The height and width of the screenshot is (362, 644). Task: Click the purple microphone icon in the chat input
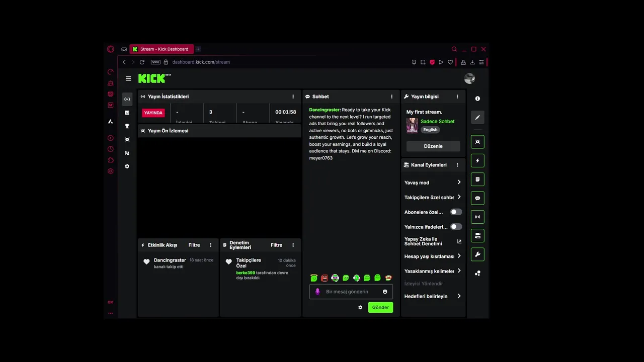(x=317, y=292)
